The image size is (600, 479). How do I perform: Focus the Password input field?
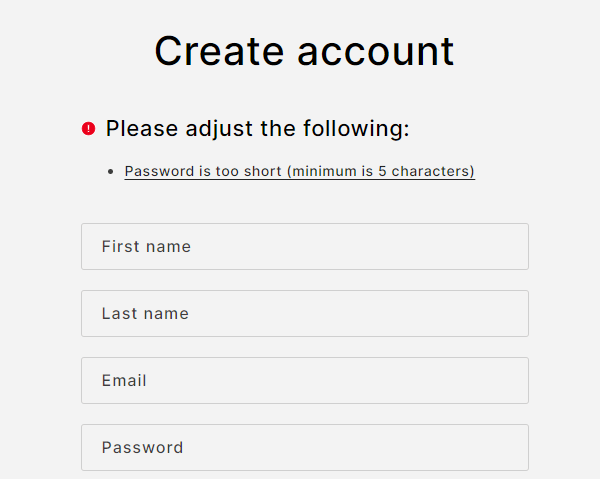click(x=304, y=447)
